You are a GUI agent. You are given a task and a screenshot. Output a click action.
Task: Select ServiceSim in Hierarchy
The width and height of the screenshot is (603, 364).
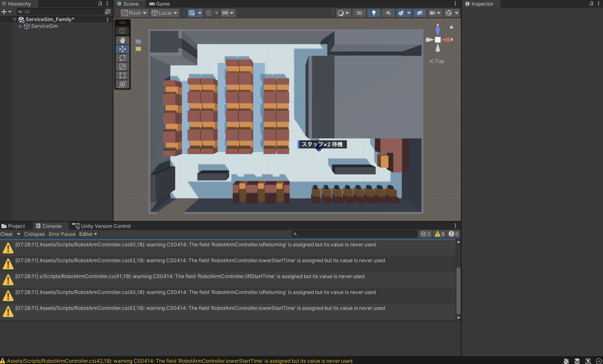click(x=44, y=26)
